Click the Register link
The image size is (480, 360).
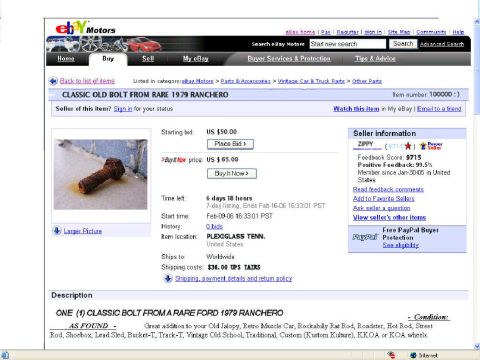347,32
